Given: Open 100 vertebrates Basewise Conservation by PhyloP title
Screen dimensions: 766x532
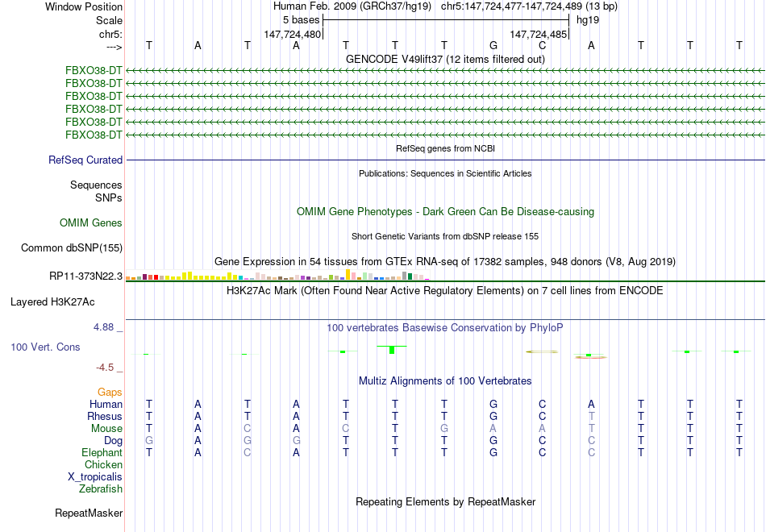Looking at the screenshot, I should click(445, 328).
